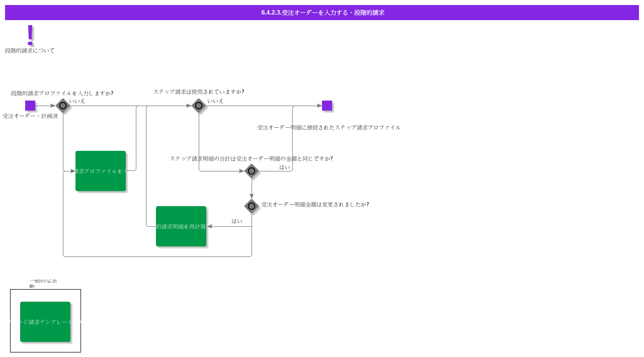Click the ステップ請求は使用されていますか? gateway diamond

click(199, 106)
